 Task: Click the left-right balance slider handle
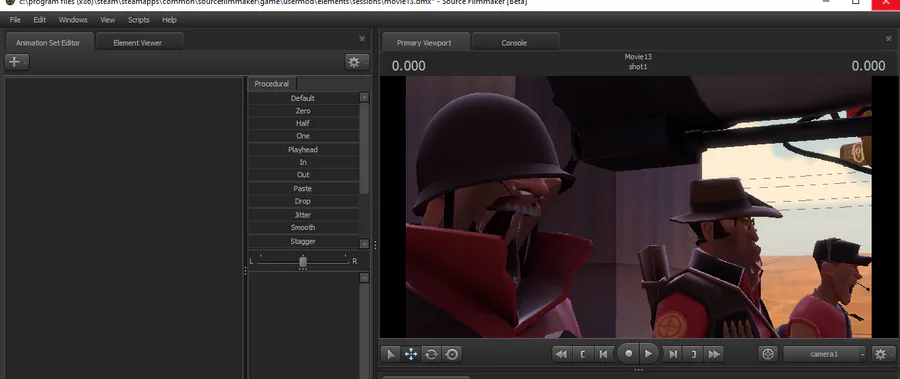click(x=303, y=262)
